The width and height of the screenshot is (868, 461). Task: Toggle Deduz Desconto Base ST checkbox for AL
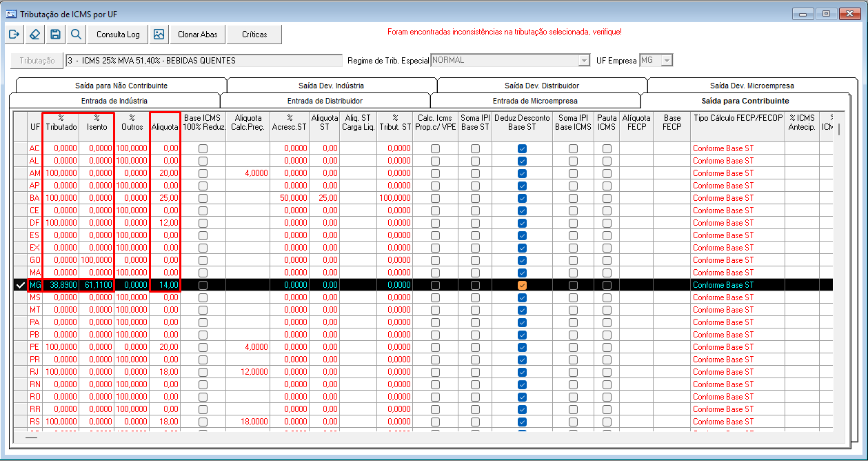(522, 161)
